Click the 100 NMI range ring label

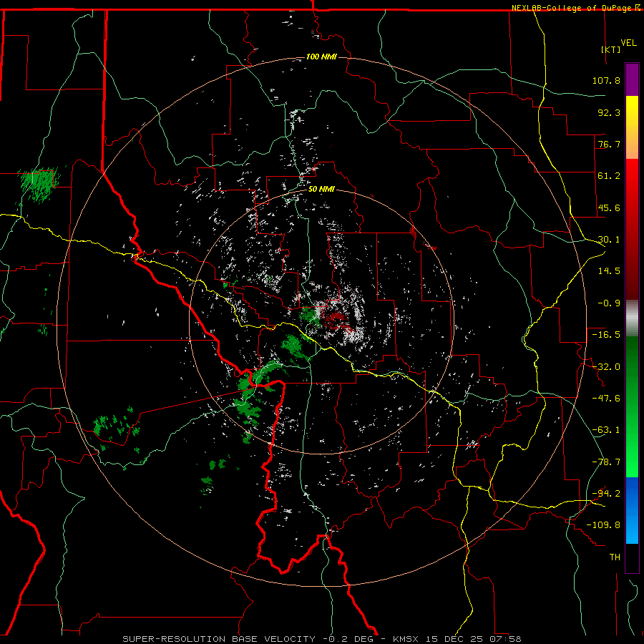click(321, 57)
